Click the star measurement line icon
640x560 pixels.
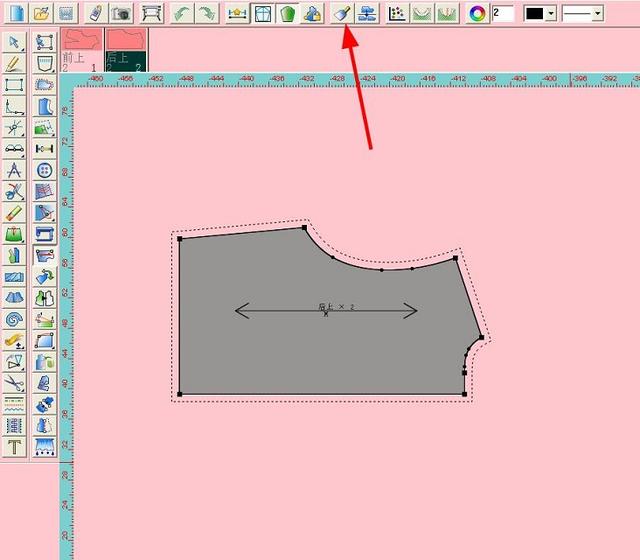tap(237, 13)
